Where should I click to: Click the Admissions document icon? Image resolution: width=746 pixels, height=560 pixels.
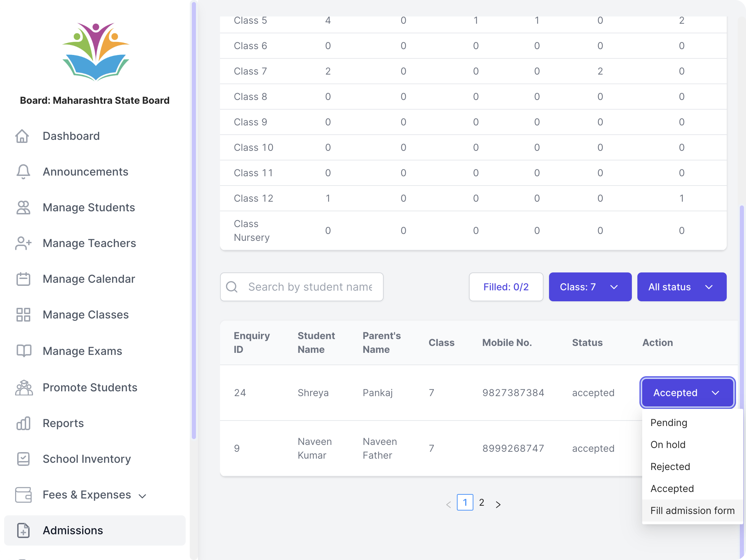pyautogui.click(x=23, y=530)
